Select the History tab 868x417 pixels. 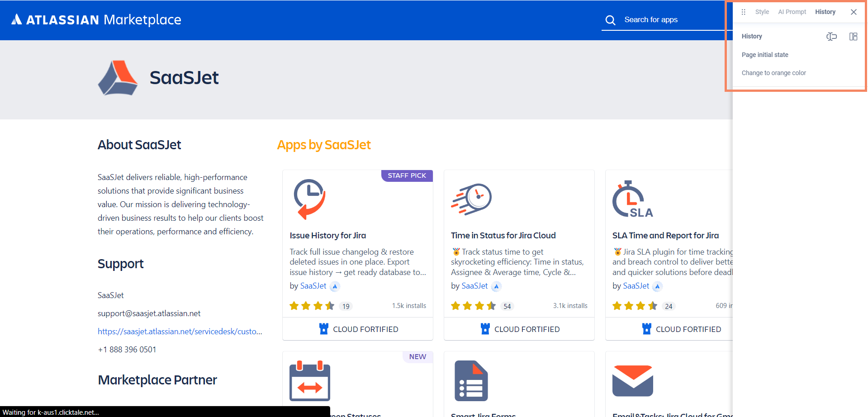point(825,12)
